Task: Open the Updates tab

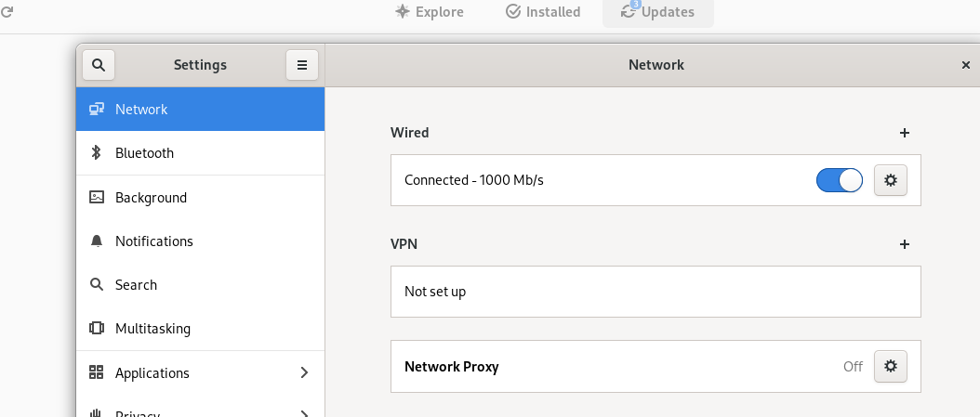Action: [658, 12]
